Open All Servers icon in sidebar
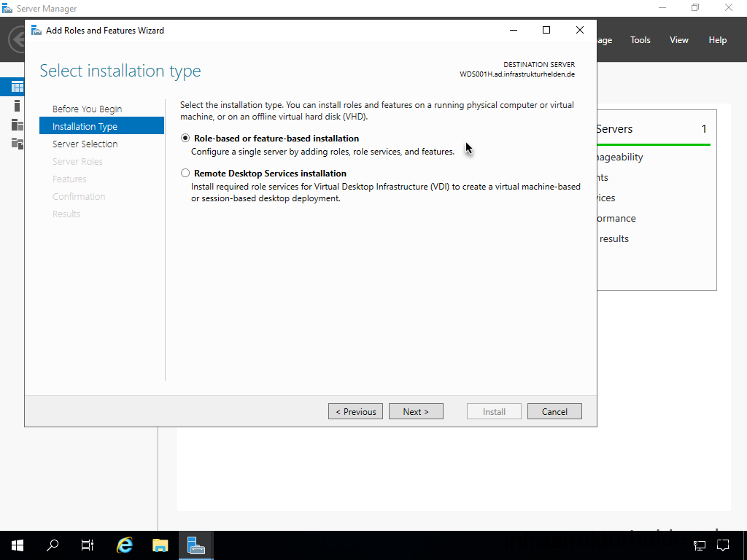This screenshot has width=747, height=560. pyautogui.click(x=18, y=125)
